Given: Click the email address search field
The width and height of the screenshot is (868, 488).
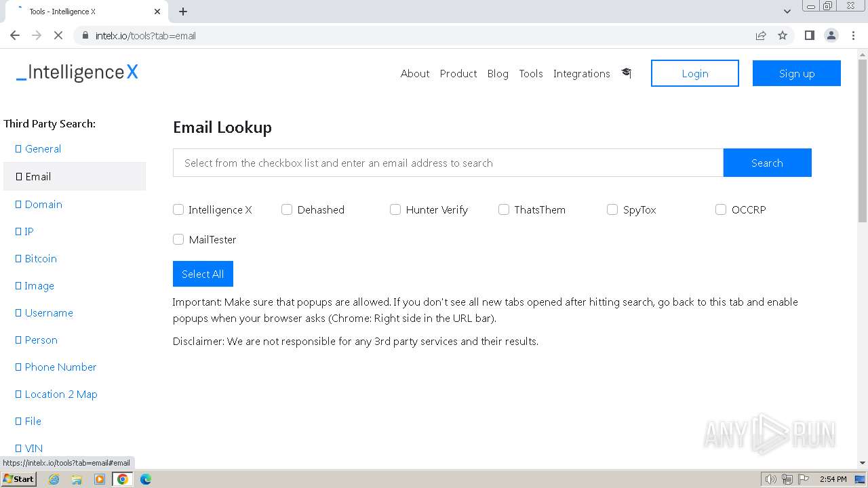Looking at the screenshot, I should point(448,163).
